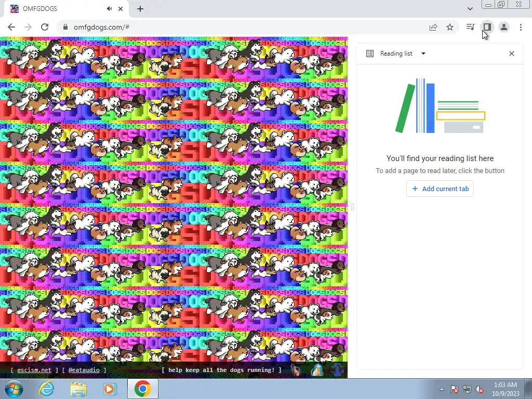Screen dimensions: 532x399
Task: Click the Chrome taskbar icon
Action: pos(142,389)
